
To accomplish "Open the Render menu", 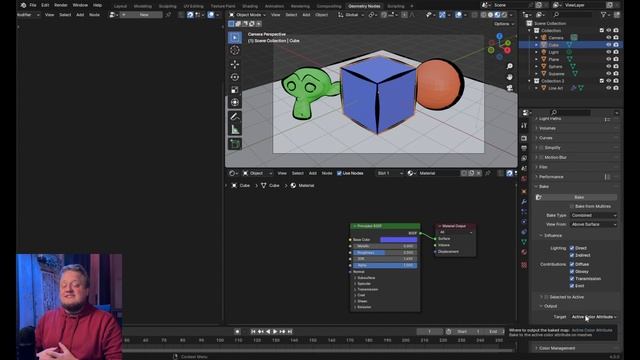I will pyautogui.click(x=60, y=5).
